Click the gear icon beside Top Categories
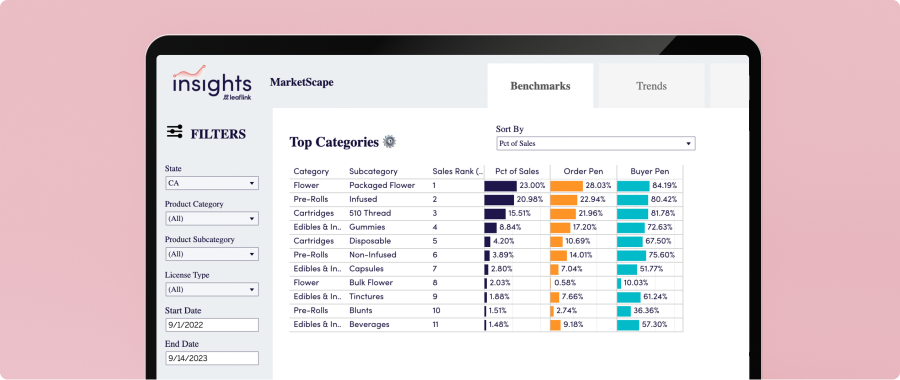Viewport: 900px width, 380px height. 390,141
